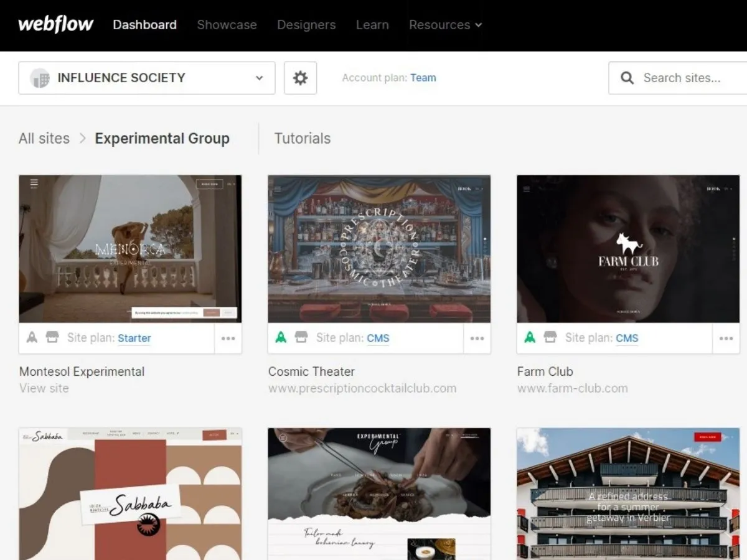Click the Account plan label

[x=375, y=78]
